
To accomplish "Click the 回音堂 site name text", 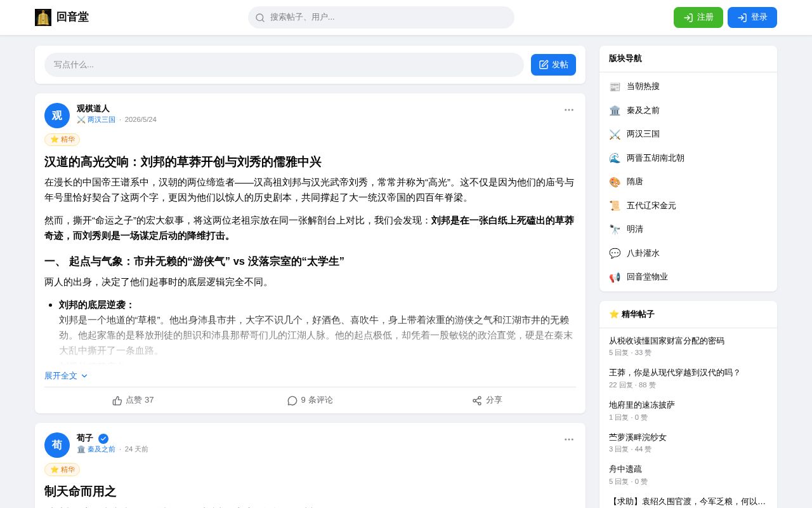I will coord(72,17).
